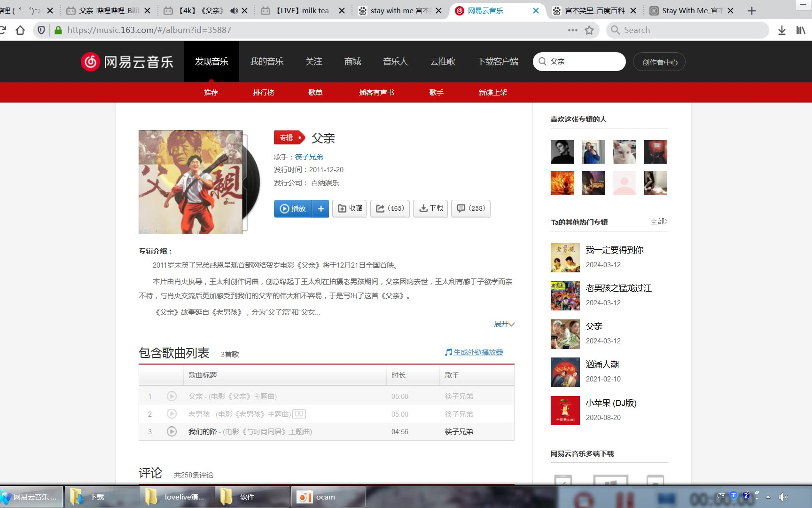Click the browser Search box
The image size is (812, 508).
[687, 30]
